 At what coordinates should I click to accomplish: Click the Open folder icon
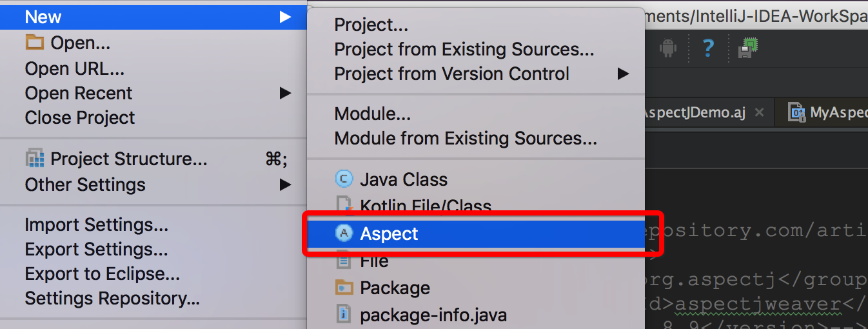[34, 43]
